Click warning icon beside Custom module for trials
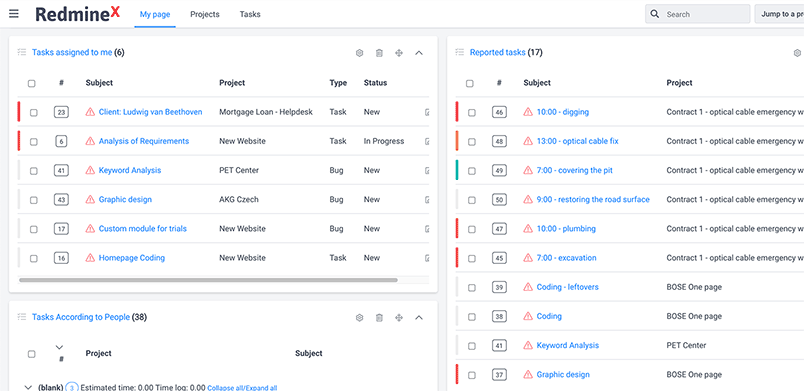The image size is (804, 391). coord(90,229)
